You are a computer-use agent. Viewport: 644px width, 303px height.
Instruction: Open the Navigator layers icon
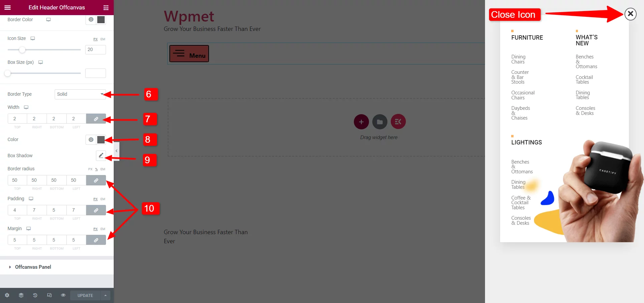(21, 295)
